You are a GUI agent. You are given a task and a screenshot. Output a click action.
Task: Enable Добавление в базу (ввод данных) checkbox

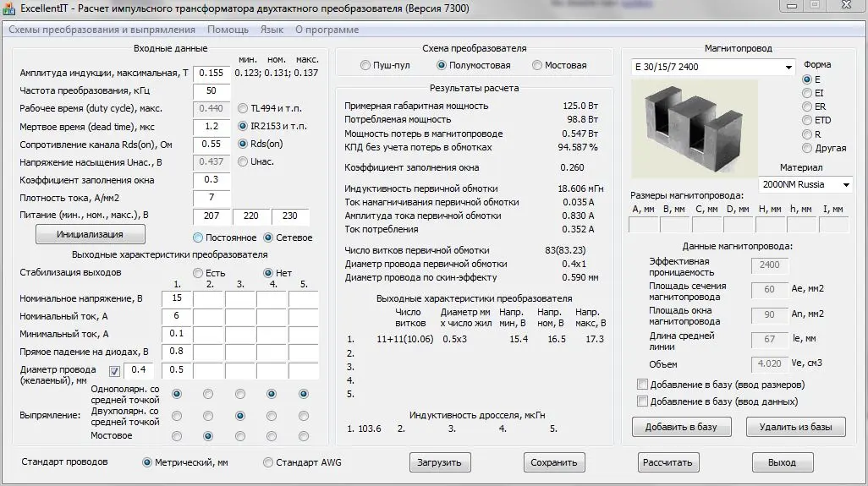point(642,401)
